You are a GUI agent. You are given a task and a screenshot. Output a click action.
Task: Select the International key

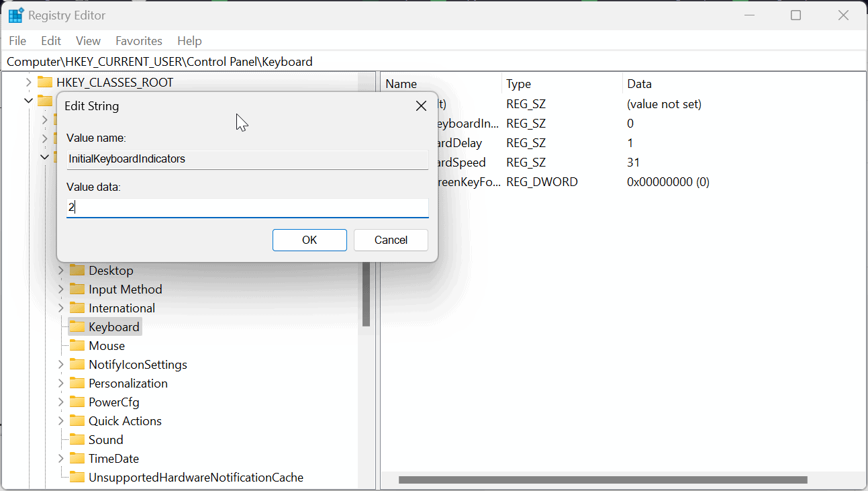click(x=122, y=308)
